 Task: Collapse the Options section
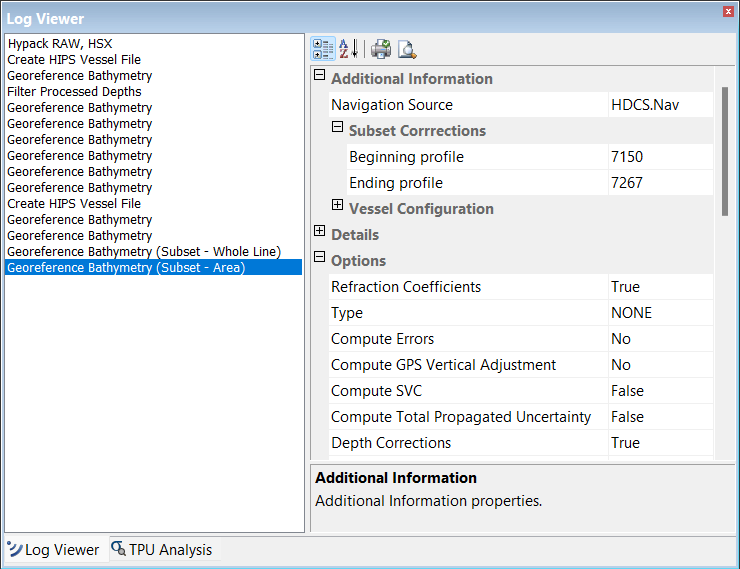click(320, 259)
